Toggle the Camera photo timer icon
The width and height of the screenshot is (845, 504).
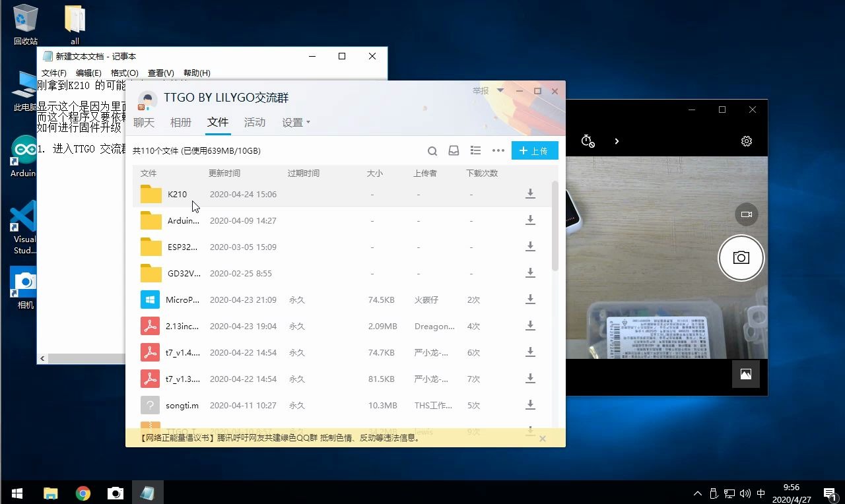click(588, 141)
